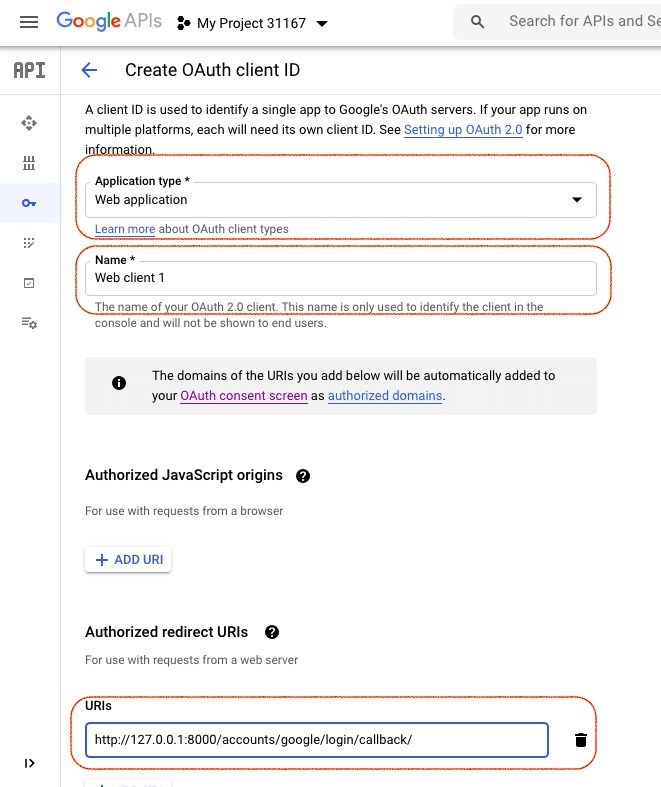Open the OAuth consent screen sidebar icon
661x787 pixels.
[x=29, y=243]
